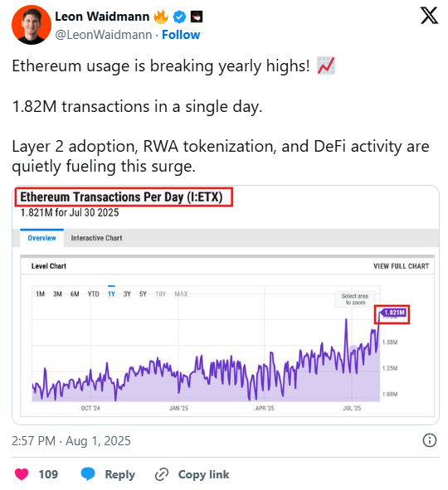The height and width of the screenshot is (490, 448).
Task: Click VIEW FULL CHART link
Action: pyautogui.click(x=401, y=266)
